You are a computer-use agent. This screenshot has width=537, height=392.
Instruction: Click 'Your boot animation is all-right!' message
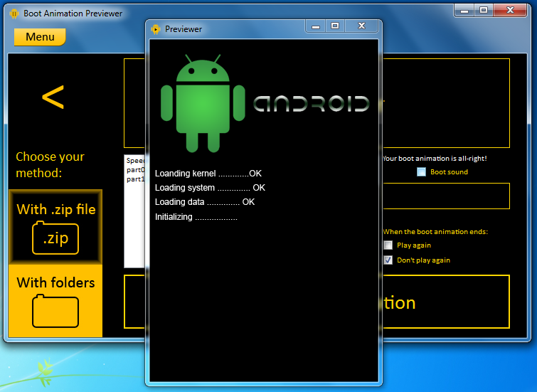(x=435, y=159)
